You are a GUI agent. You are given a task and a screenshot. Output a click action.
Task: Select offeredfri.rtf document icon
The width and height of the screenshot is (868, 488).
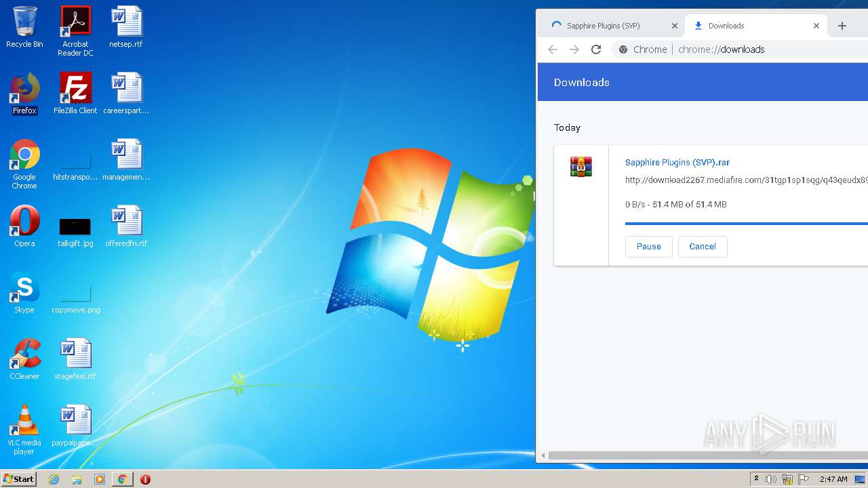[x=126, y=227]
